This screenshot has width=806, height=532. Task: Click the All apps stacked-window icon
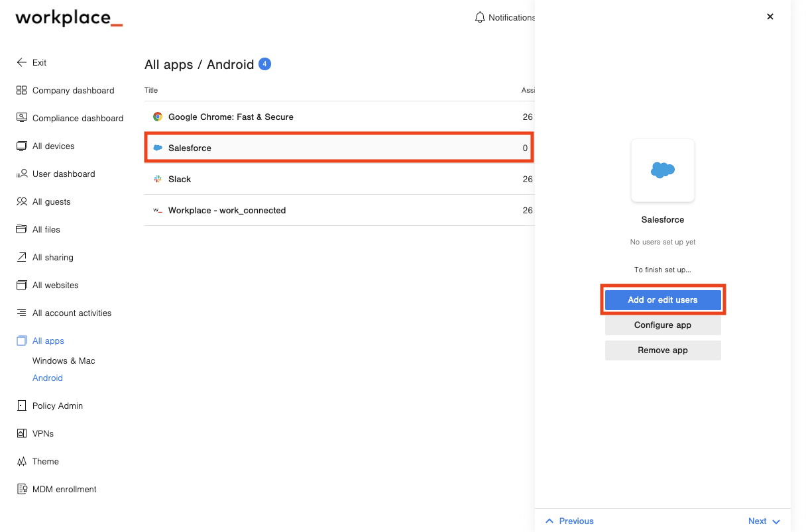tap(21, 341)
